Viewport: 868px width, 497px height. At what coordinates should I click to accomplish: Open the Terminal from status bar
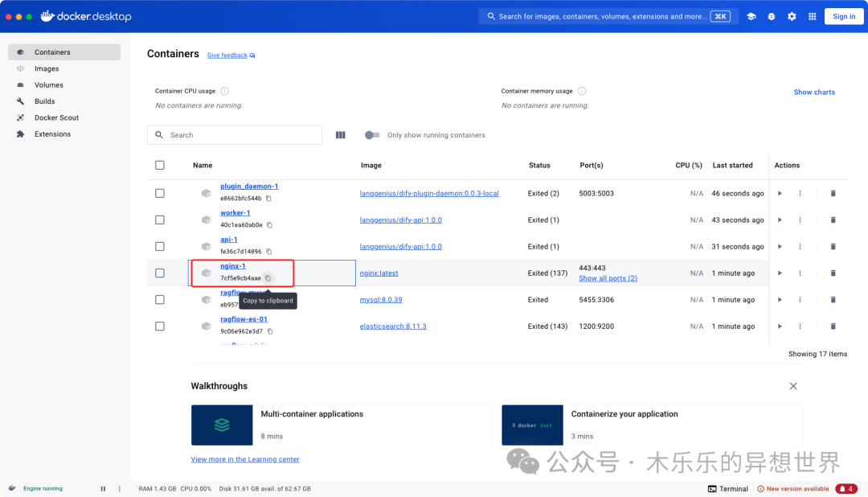coord(728,489)
